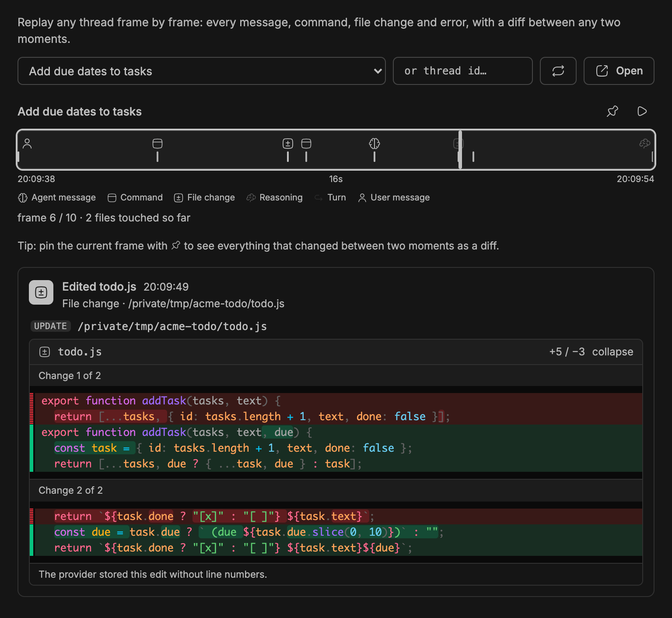672x618 pixels.
Task: Click the Command legend entry
Action: [135, 198]
